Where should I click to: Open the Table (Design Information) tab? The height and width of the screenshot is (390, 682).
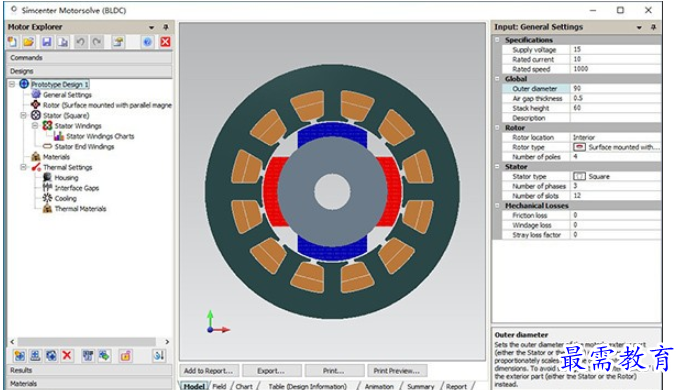[308, 386]
